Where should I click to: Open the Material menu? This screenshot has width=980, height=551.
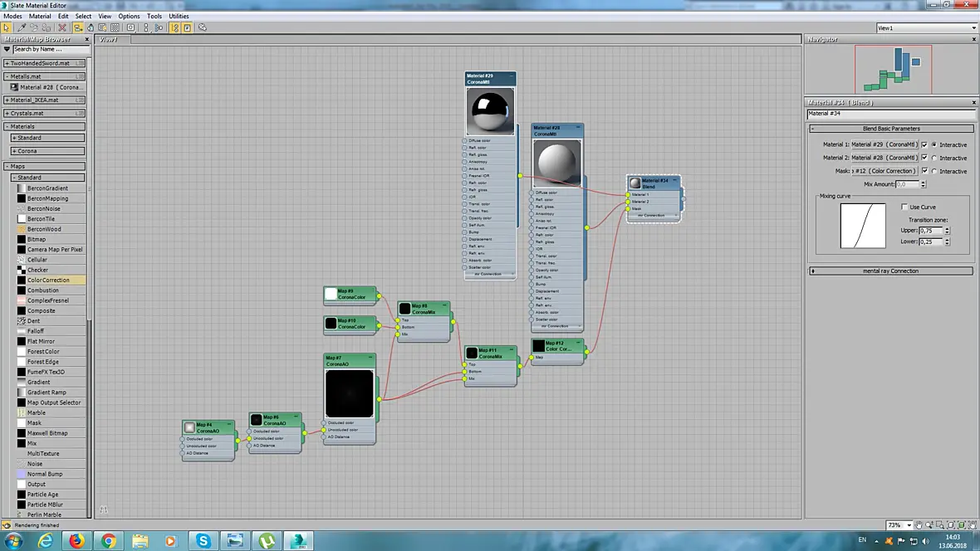(x=39, y=17)
